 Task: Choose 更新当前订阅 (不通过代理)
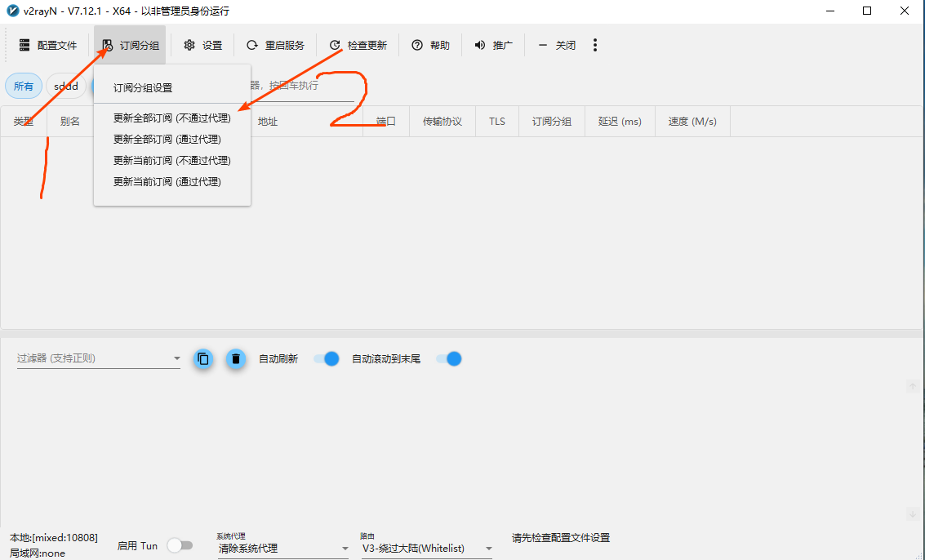(172, 161)
